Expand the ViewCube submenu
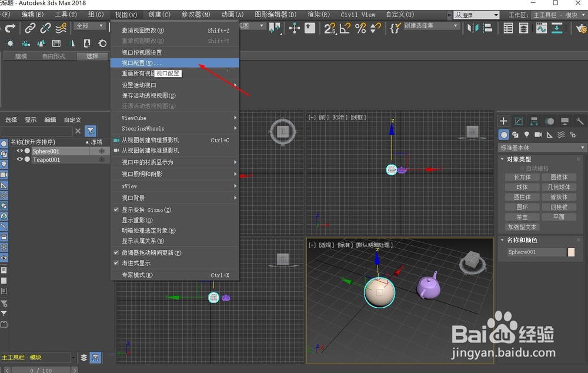Screen dimensions: 588x373 point(175,118)
